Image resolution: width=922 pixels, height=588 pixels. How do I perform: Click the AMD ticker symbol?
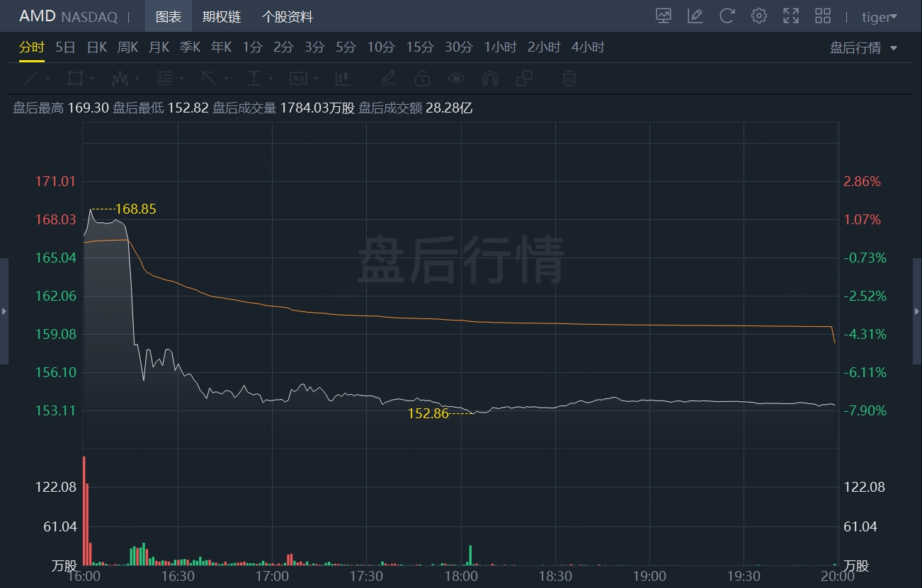37,16
